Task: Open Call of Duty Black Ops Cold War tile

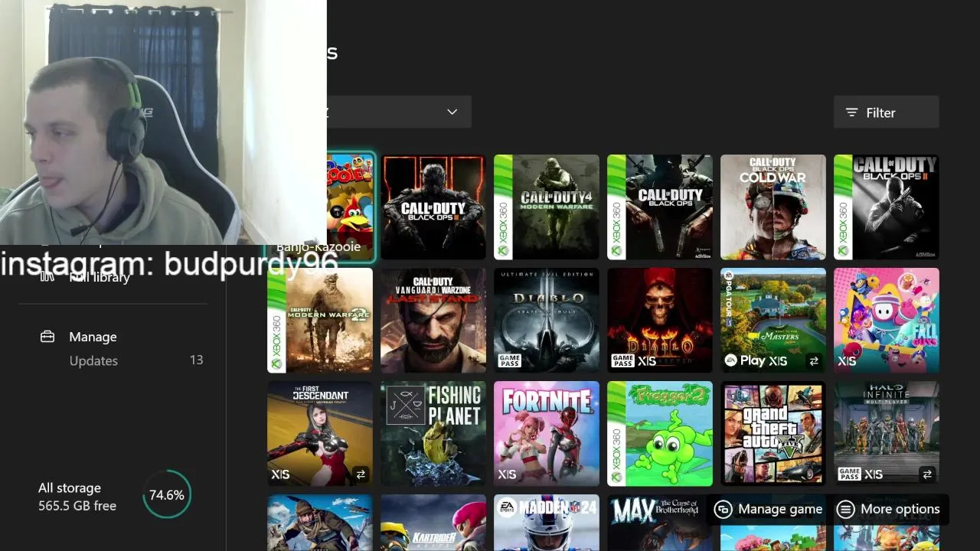Action: [773, 207]
